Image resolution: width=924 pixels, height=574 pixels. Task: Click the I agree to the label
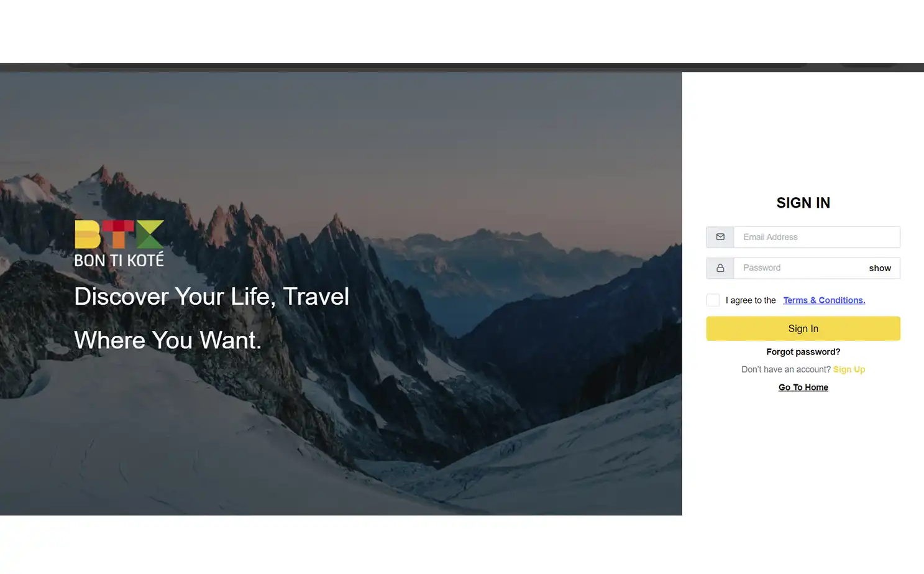(x=751, y=300)
